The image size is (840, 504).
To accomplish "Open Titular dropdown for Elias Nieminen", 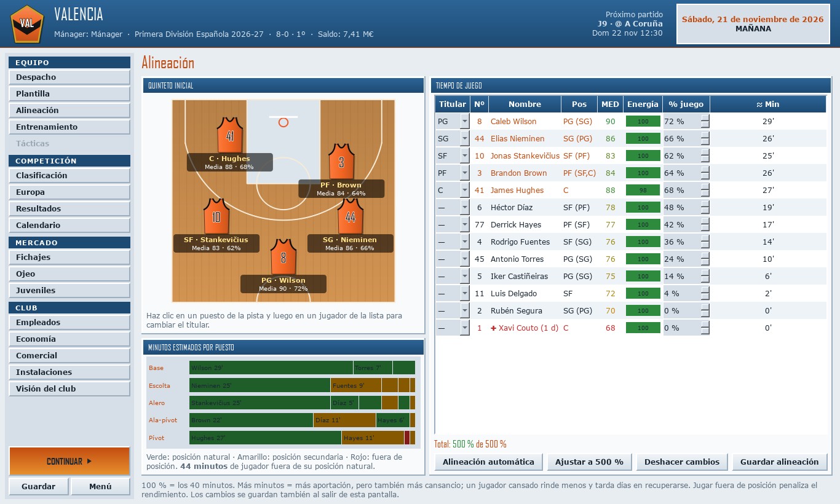I will tap(464, 139).
